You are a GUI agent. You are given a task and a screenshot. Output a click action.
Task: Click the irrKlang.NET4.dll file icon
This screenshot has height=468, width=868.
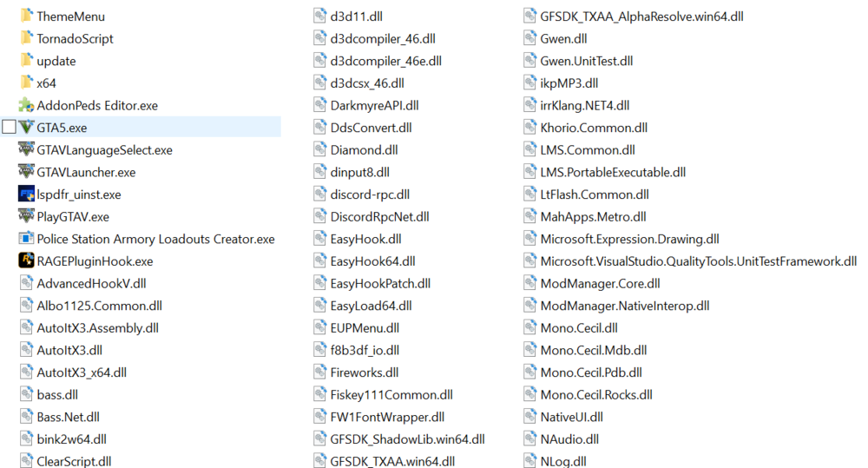529,105
